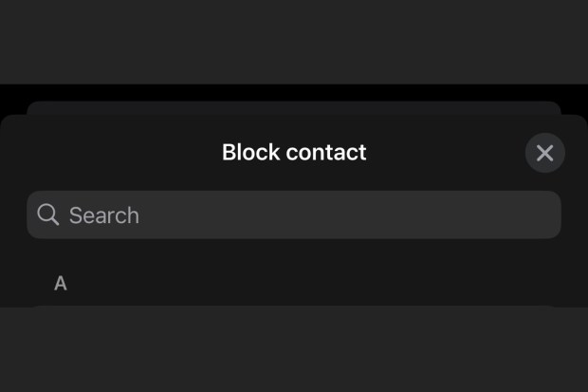This screenshot has height=392, width=588.
Task: Tap the Block contact title
Action: (x=294, y=152)
